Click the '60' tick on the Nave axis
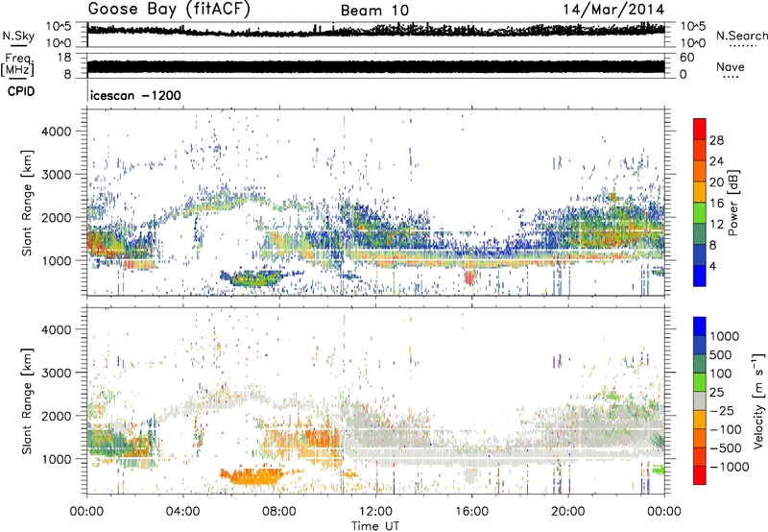Screen dimensions: 768x532 pos(686,58)
